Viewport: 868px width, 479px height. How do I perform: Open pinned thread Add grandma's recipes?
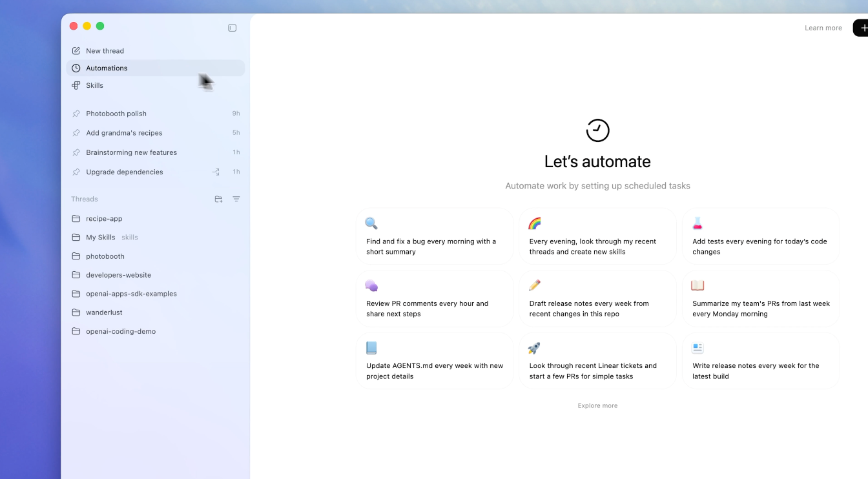(x=124, y=133)
